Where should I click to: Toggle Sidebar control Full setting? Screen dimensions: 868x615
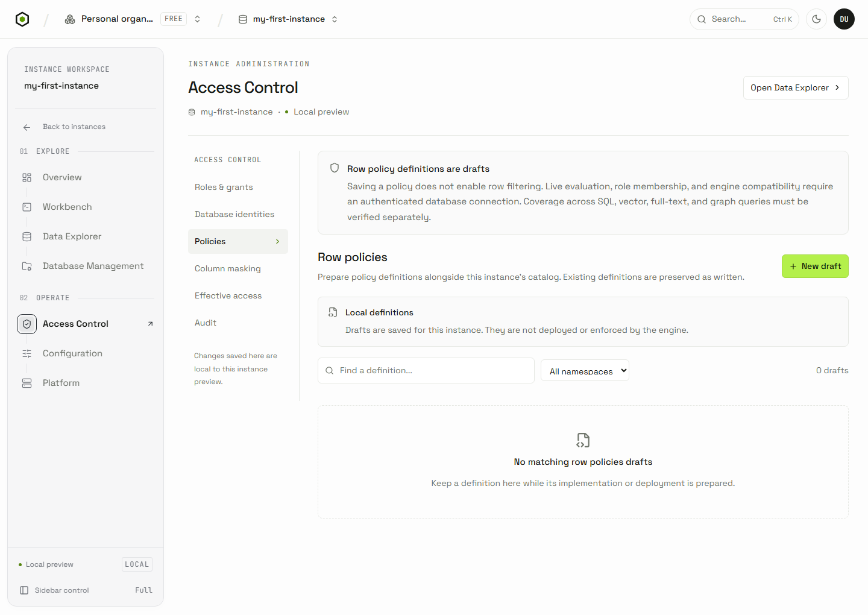(144, 590)
